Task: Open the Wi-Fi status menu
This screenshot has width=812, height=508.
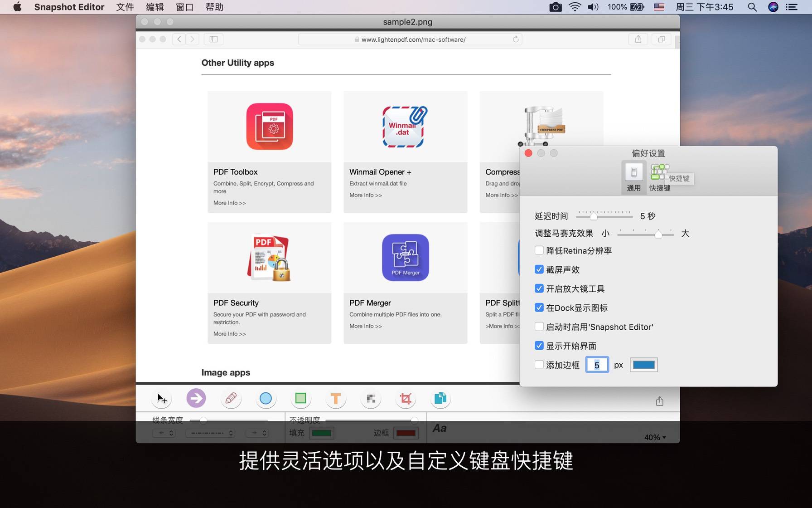Action: [x=575, y=7]
